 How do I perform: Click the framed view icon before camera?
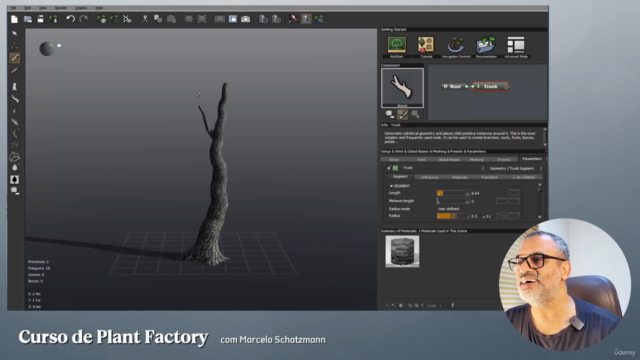coord(233,19)
